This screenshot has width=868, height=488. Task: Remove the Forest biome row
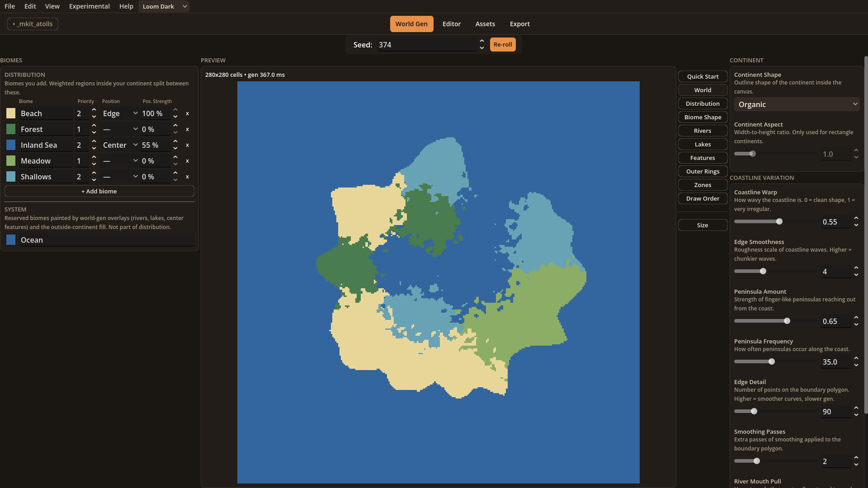[187, 129]
